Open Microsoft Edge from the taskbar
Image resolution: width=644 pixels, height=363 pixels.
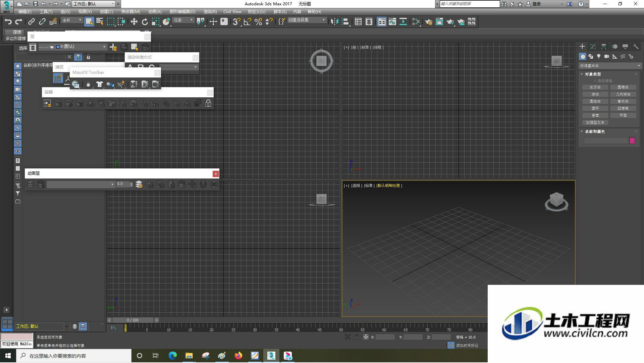point(173,356)
